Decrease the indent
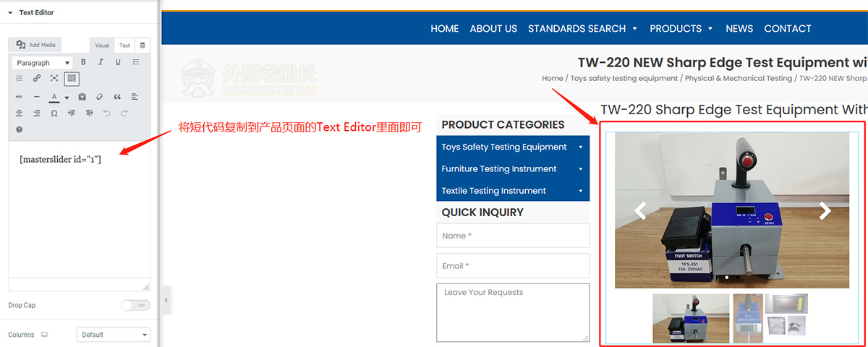The height and width of the screenshot is (347, 868). coord(72,113)
